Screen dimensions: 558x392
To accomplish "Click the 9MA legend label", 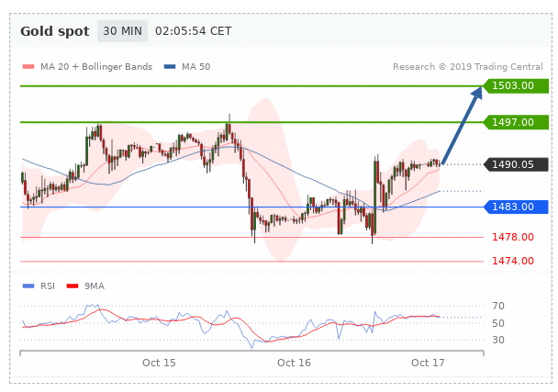I will coord(95,286).
